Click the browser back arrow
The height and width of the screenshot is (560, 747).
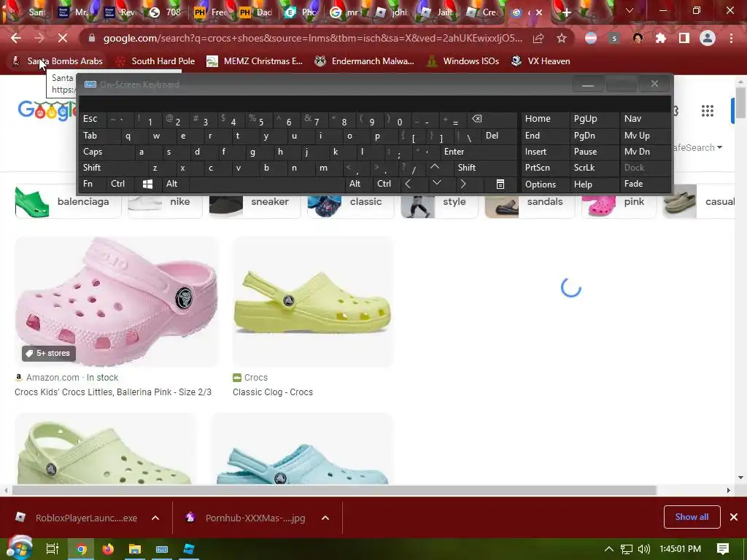pyautogui.click(x=16, y=38)
